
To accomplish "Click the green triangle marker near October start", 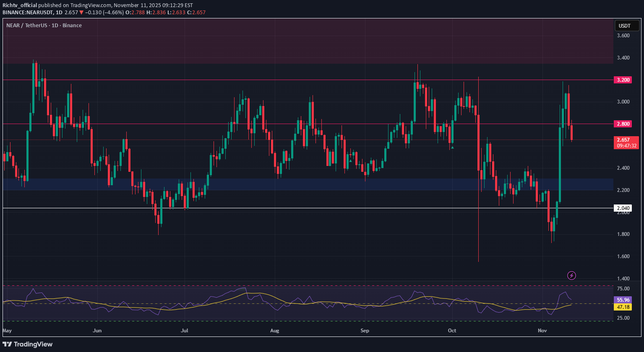I will click(452, 147).
